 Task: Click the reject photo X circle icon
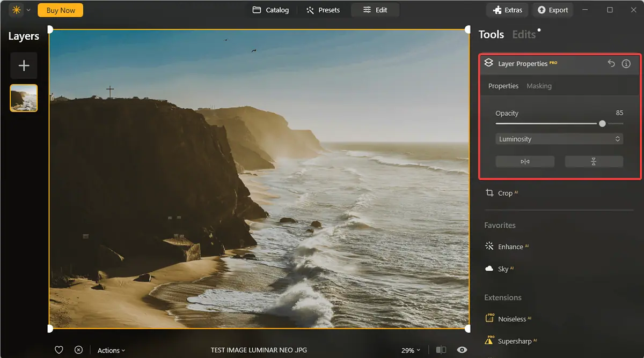tap(78, 350)
